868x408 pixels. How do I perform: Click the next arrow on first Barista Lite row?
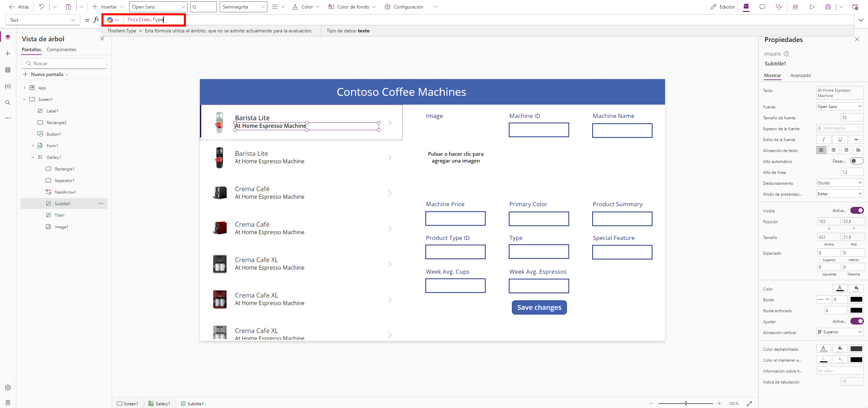(390, 122)
